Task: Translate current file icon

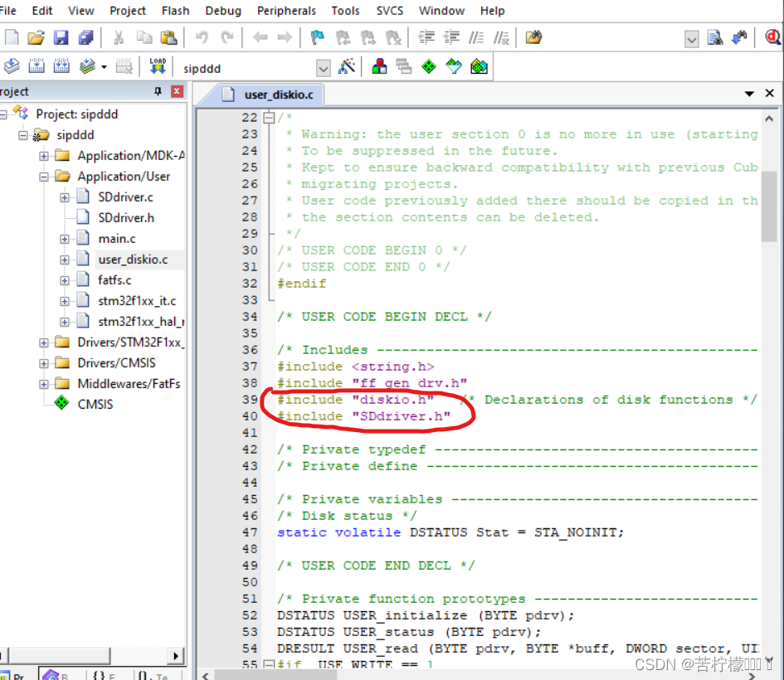Action: point(11,66)
